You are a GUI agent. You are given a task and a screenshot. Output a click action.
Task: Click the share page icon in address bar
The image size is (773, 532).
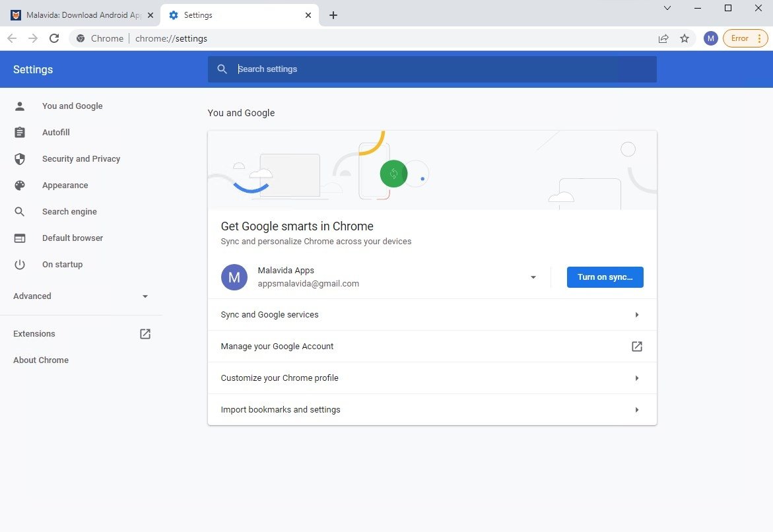click(x=663, y=38)
